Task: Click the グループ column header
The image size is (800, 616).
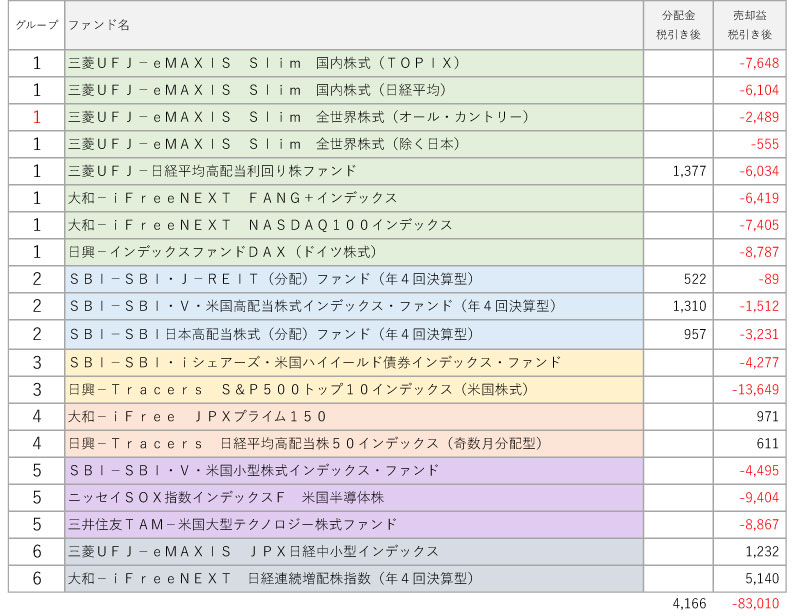Action: click(x=36, y=24)
